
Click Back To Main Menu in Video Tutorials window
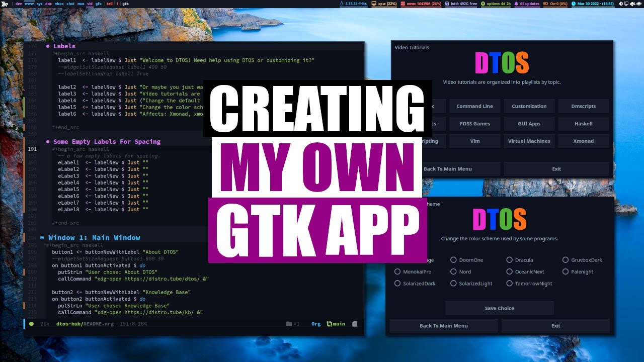[x=448, y=169]
